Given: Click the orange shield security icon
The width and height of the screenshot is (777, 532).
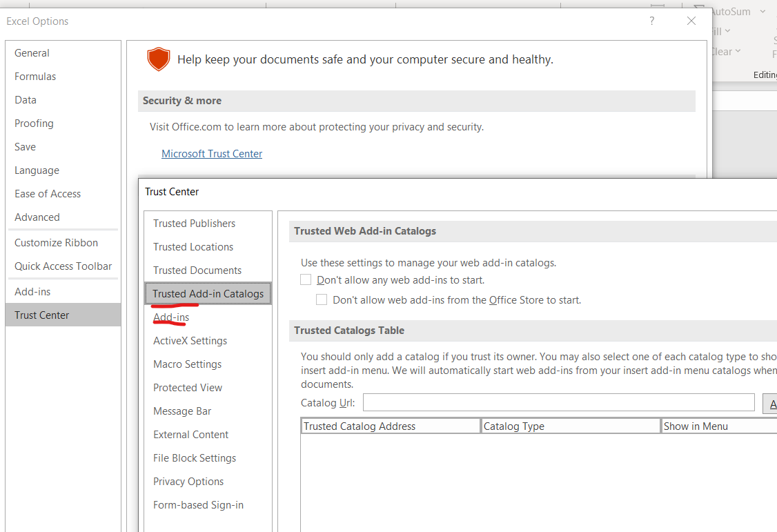Looking at the screenshot, I should [x=159, y=59].
